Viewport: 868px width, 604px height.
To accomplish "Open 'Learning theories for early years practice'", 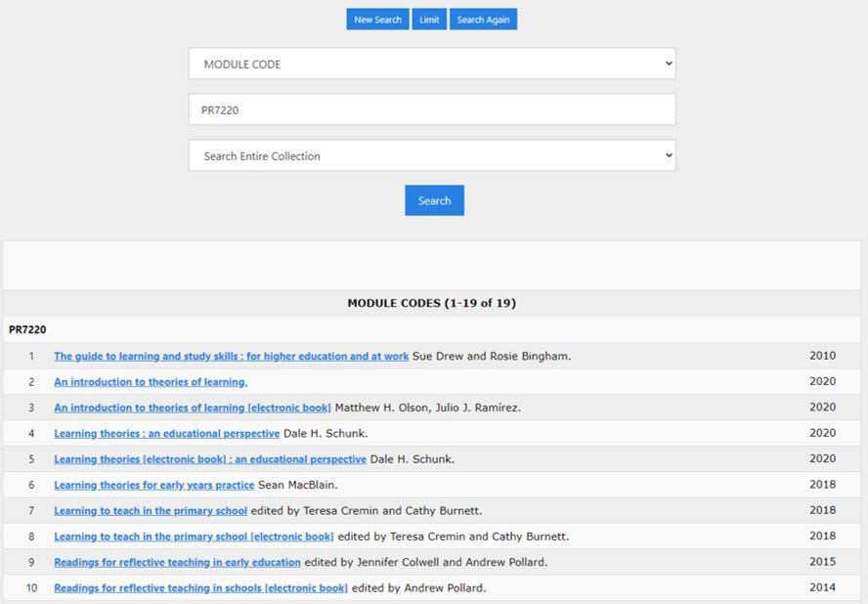I will [155, 484].
